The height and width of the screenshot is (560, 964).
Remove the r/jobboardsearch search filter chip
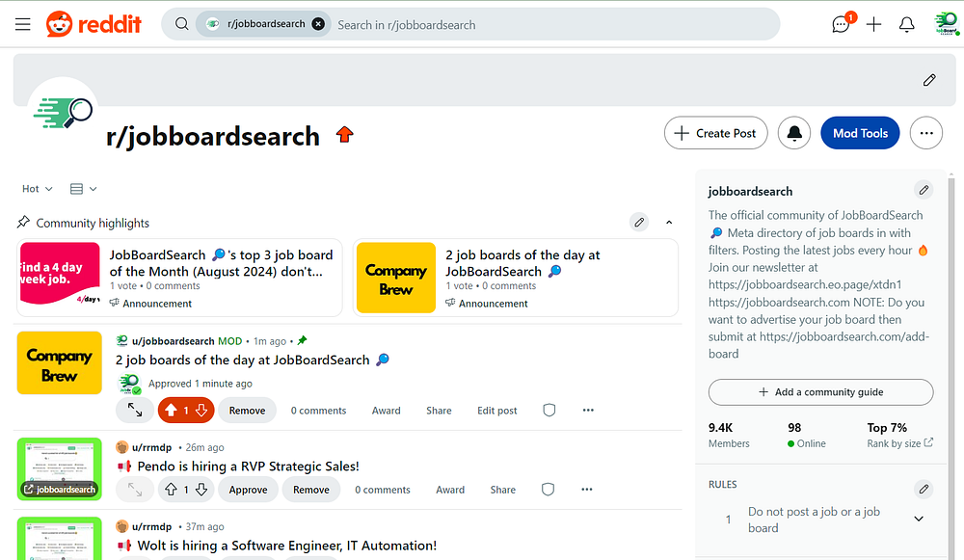pos(318,24)
